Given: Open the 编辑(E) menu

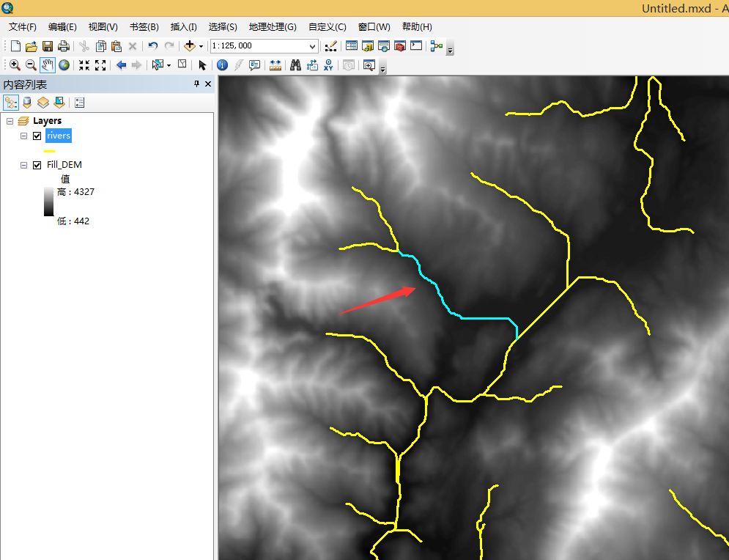Looking at the screenshot, I should click(x=62, y=27).
